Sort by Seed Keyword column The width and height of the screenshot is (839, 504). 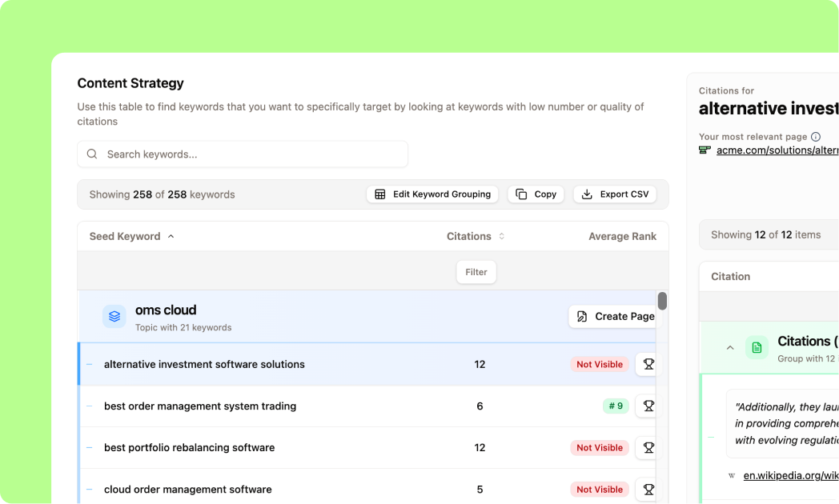[131, 236]
